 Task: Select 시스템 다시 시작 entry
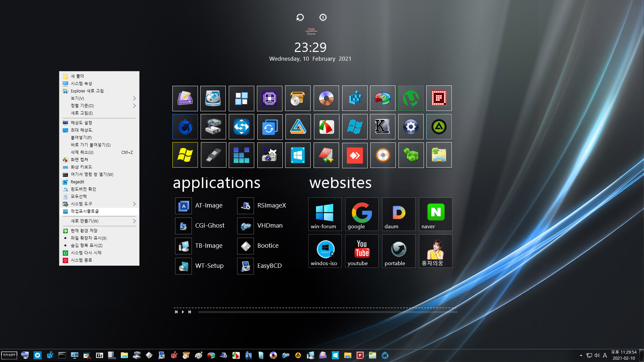pyautogui.click(x=99, y=253)
